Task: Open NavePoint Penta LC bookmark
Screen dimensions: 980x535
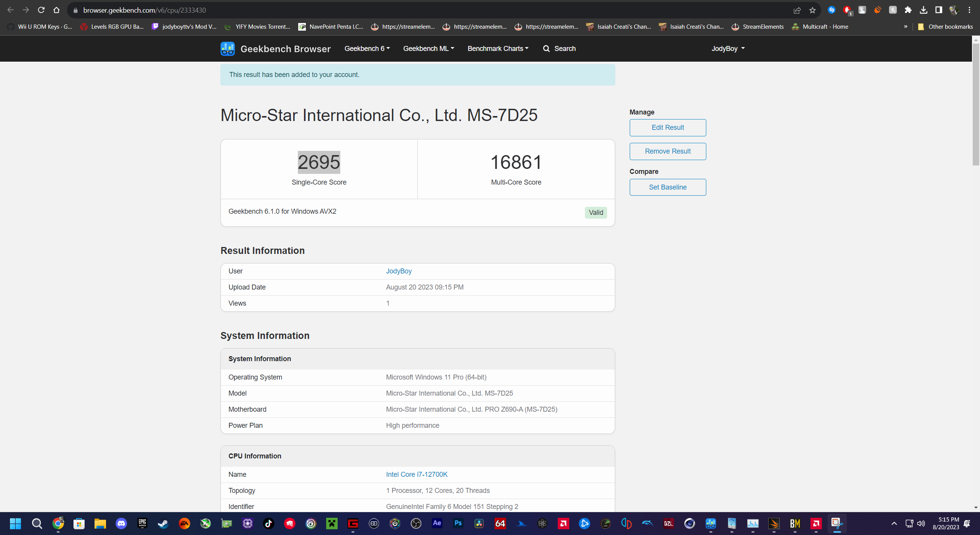Action: coord(331,26)
